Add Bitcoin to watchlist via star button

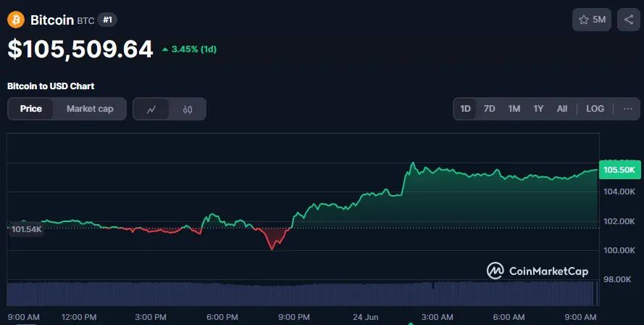592,20
